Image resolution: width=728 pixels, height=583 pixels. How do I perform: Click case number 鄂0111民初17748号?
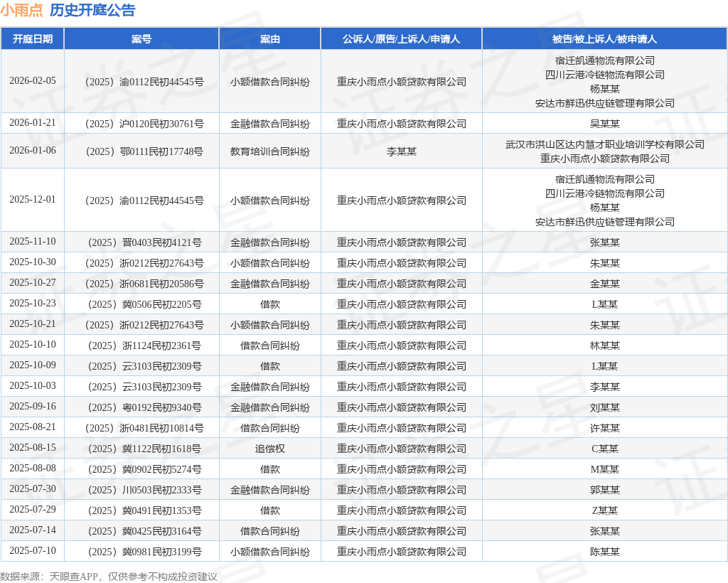[144, 151]
